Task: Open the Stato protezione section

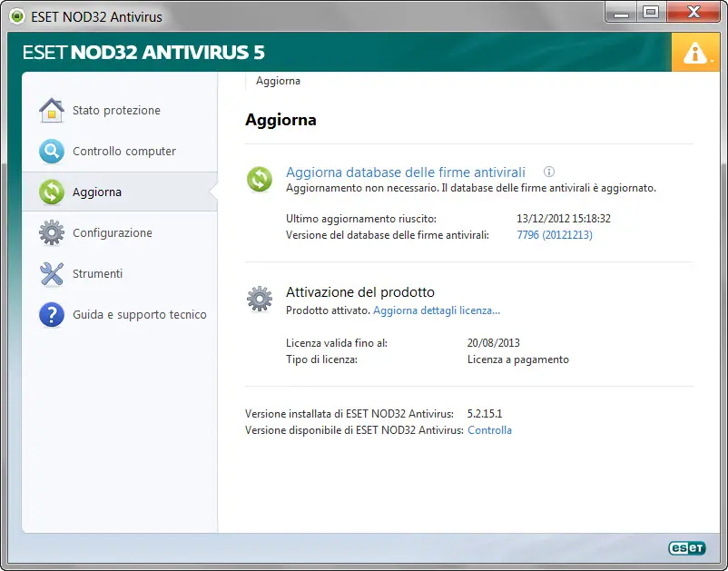Action: tap(120, 111)
